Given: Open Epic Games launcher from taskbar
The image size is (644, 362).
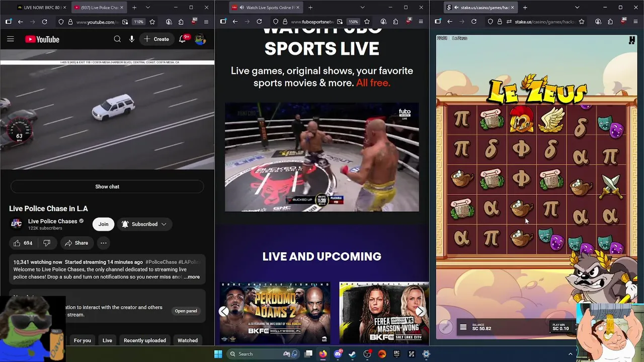Looking at the screenshot, I should 396,354.
